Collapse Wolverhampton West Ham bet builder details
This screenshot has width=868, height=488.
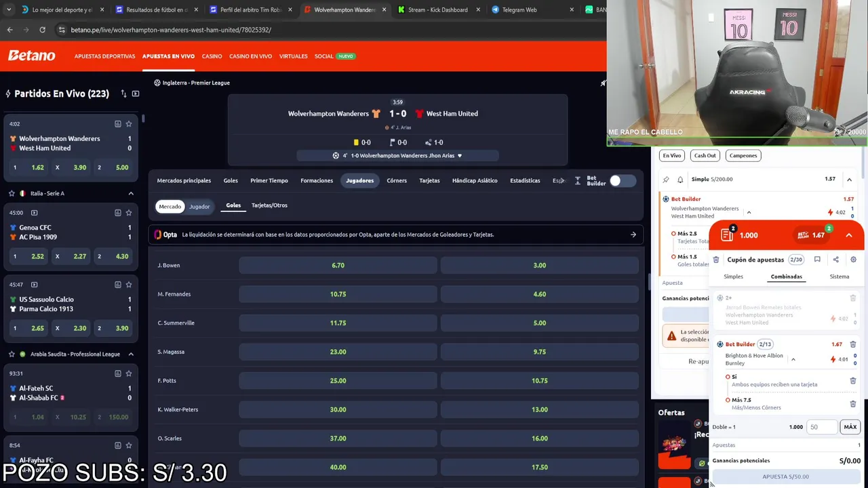coord(749,212)
